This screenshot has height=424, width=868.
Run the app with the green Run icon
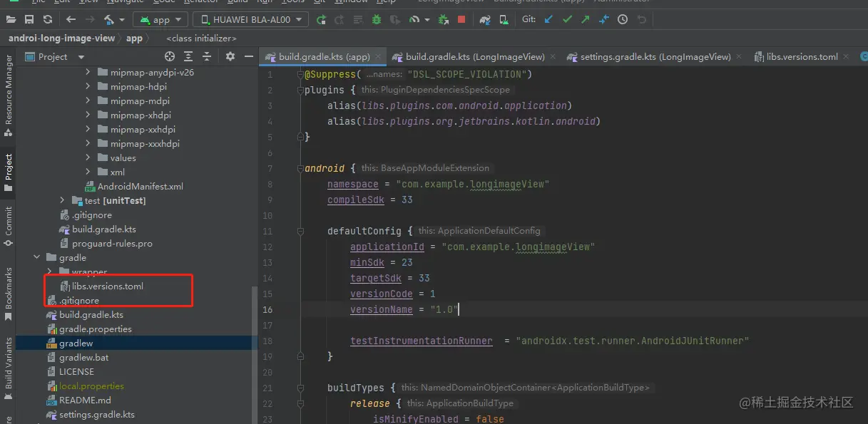tap(321, 20)
